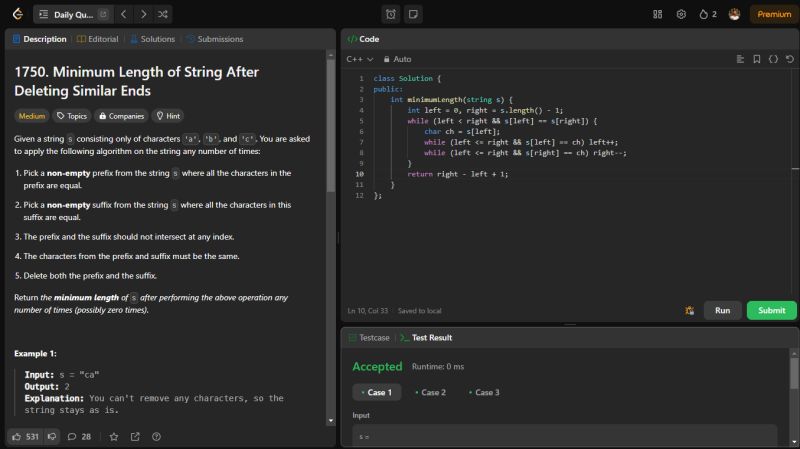Switch to the Submissions tab

click(x=214, y=39)
